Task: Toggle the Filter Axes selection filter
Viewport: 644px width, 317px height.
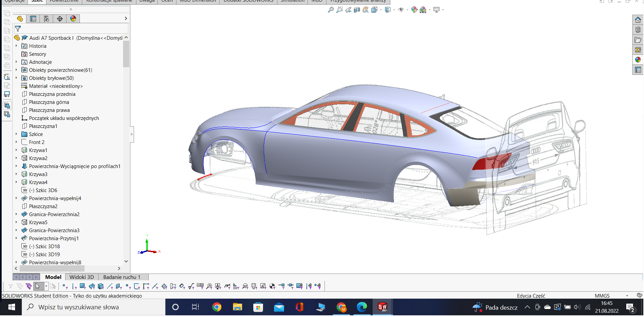Action: pyautogui.click(x=110, y=286)
